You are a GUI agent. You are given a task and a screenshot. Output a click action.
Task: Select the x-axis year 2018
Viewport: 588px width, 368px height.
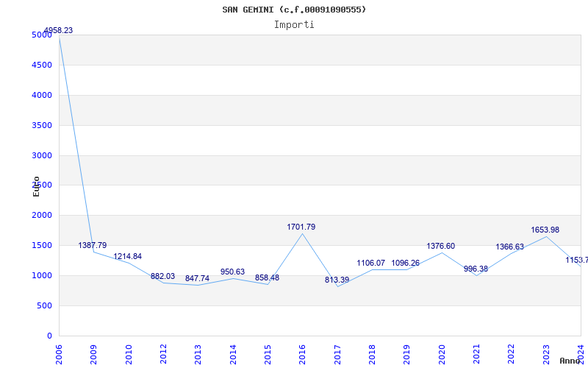[372, 354]
